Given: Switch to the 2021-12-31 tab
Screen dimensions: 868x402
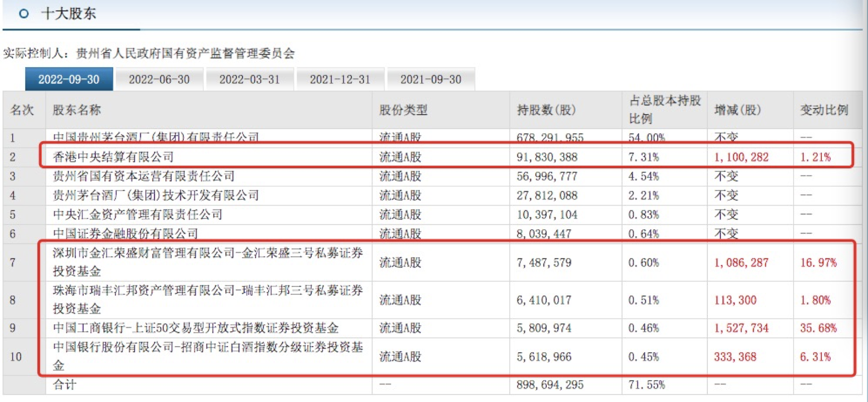Looking at the screenshot, I should click(340, 79).
